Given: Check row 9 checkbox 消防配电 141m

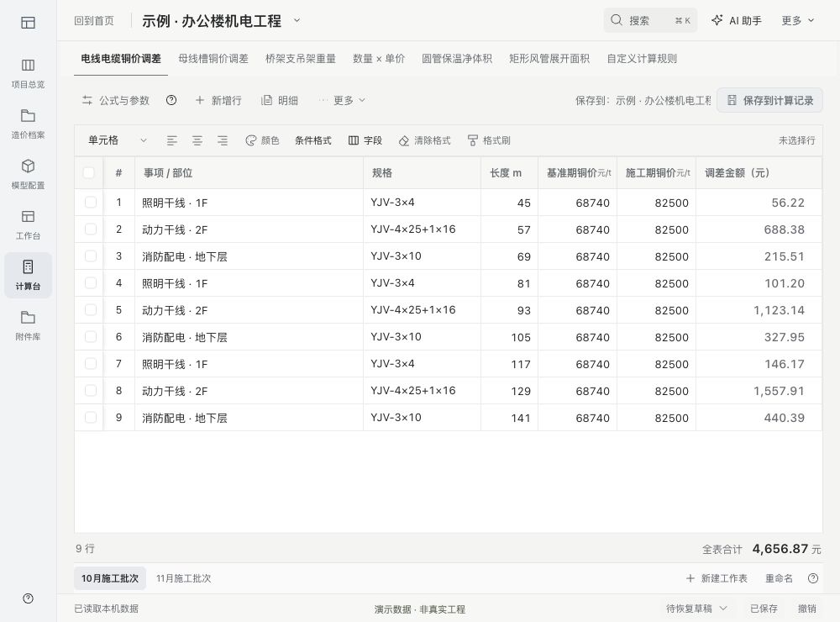Looking at the screenshot, I should (91, 417).
